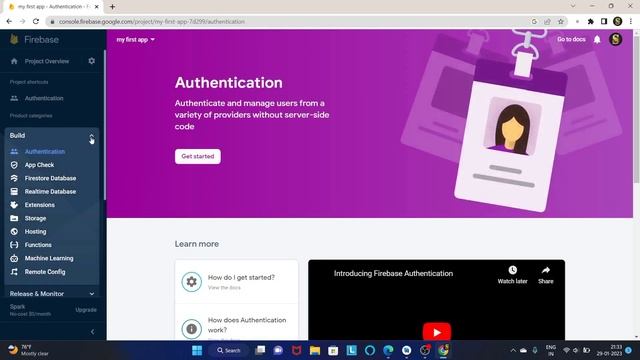This screenshot has height=360, width=640.
Task: Open Project Overview home icon
Action: (14, 61)
